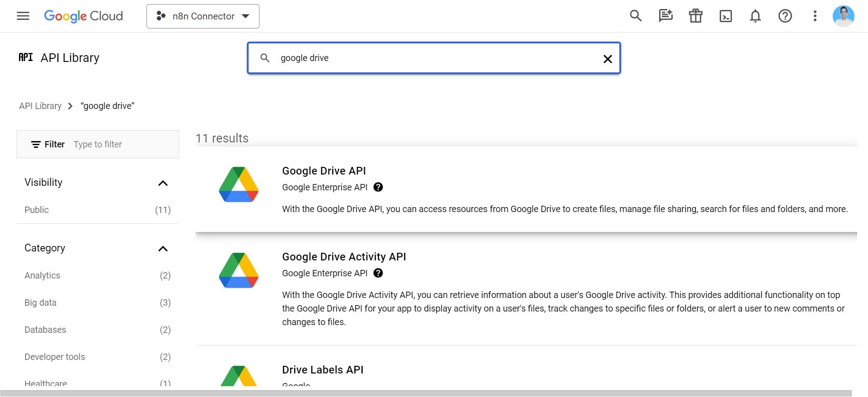Click the user profile avatar
Viewport: 868px width, 397px height.
point(844,16)
